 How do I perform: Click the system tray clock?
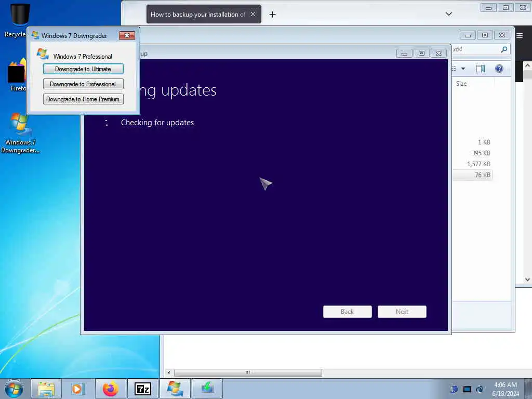point(506,389)
